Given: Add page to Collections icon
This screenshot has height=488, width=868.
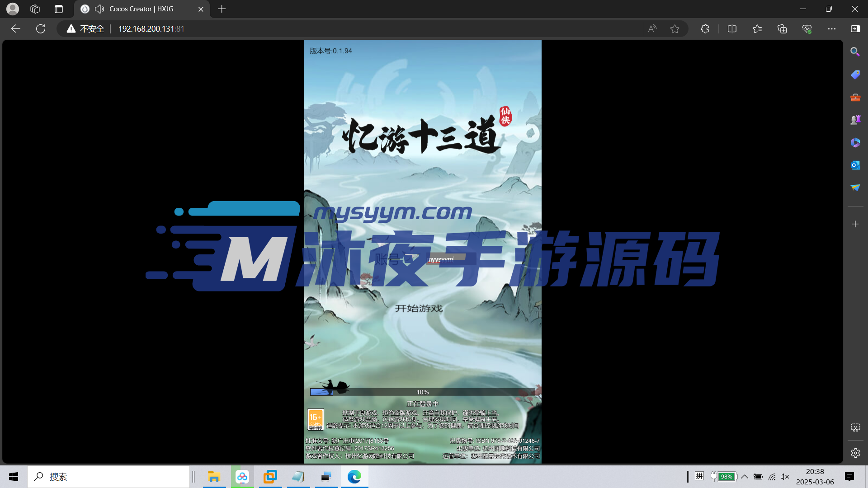Looking at the screenshot, I should click(782, 28).
